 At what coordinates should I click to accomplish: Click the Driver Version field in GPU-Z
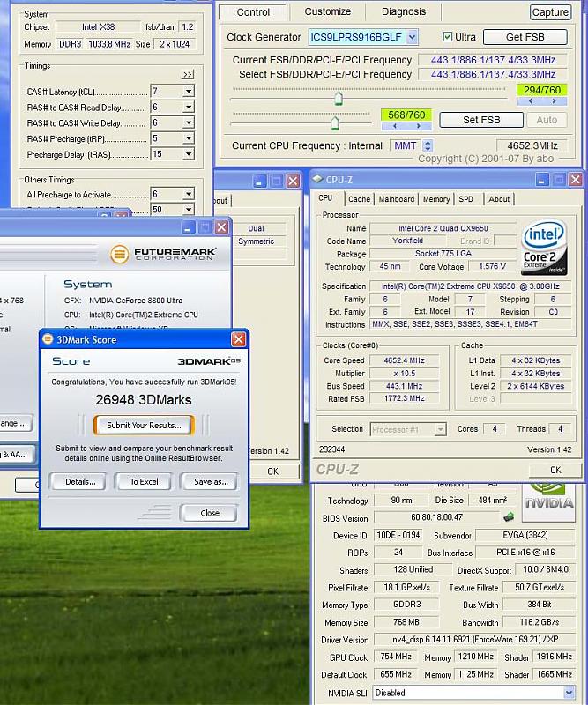[474, 639]
